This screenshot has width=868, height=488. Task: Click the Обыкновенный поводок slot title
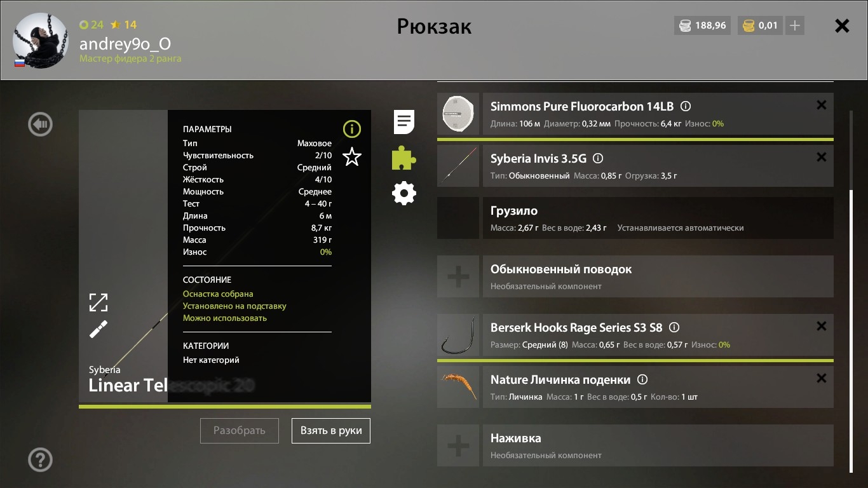pos(561,269)
